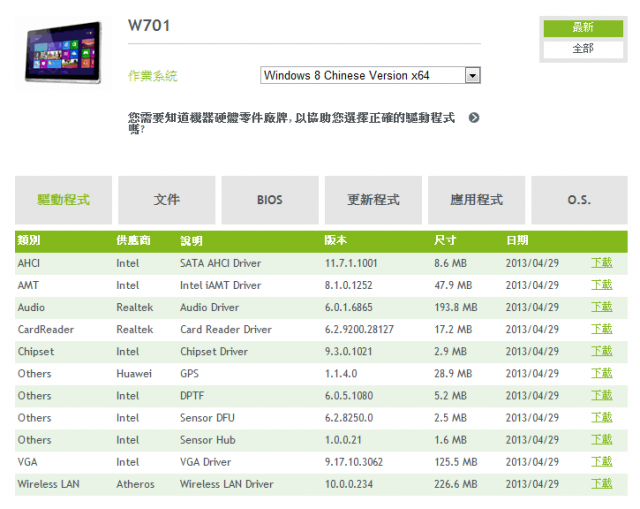Screen dimensions: 640x509
Task: Open the BIOS tab
Action: tap(270, 200)
